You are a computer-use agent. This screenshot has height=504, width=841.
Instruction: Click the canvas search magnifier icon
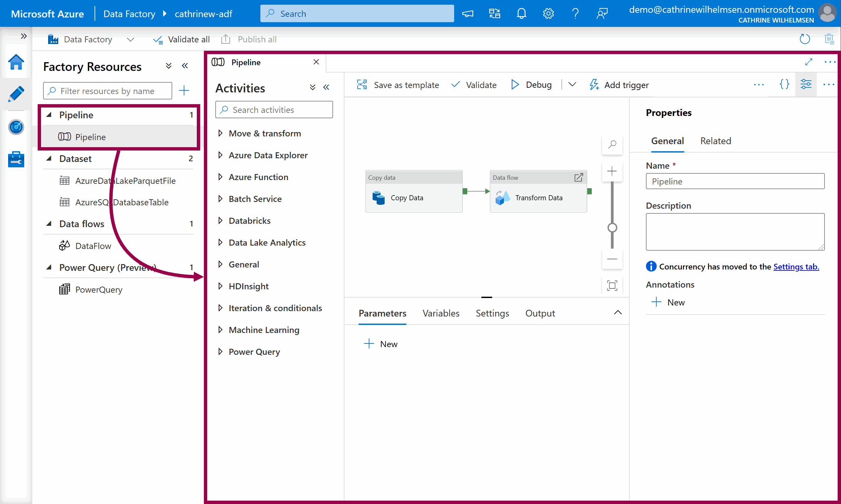[x=612, y=144]
